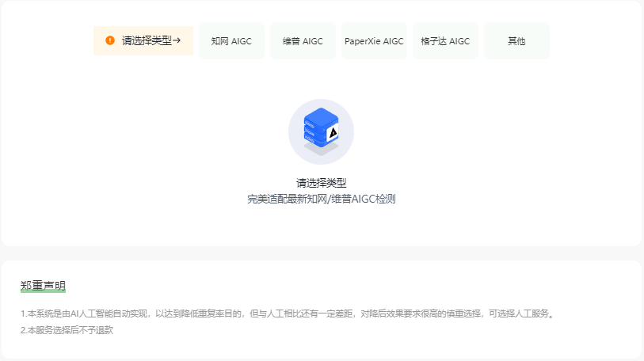Select the 知网 AIGC type
Screen dimensions: 644x361
pyautogui.click(x=231, y=41)
